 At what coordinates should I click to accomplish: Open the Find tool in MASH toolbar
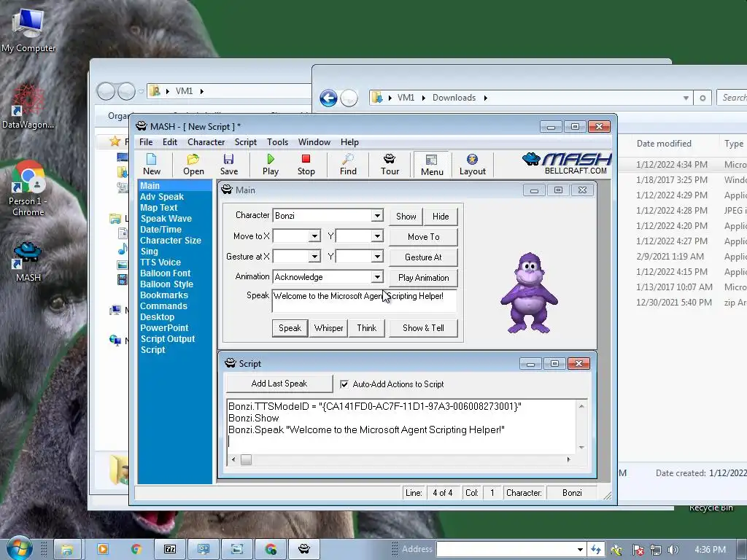(x=348, y=164)
